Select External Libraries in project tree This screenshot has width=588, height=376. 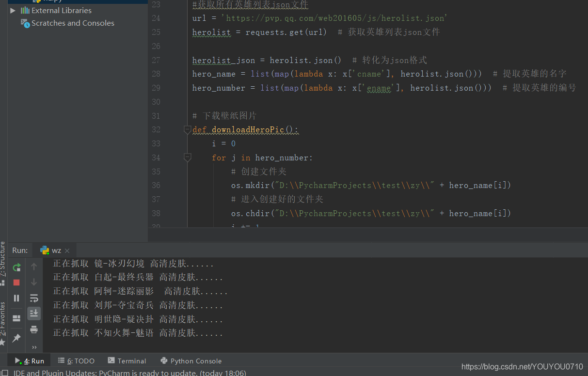61,10
